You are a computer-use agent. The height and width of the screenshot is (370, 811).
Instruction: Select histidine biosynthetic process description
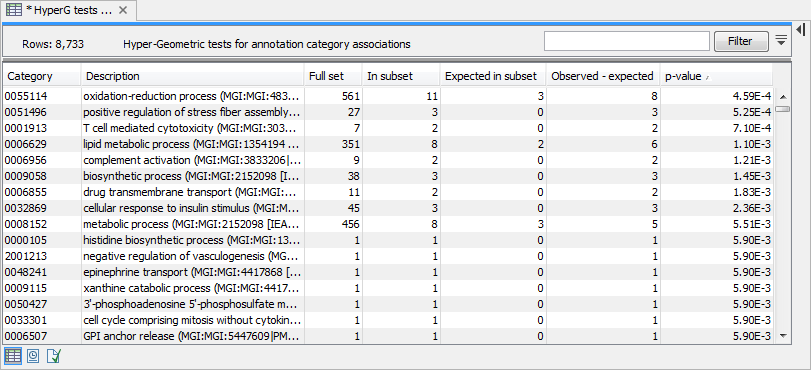[x=192, y=241]
